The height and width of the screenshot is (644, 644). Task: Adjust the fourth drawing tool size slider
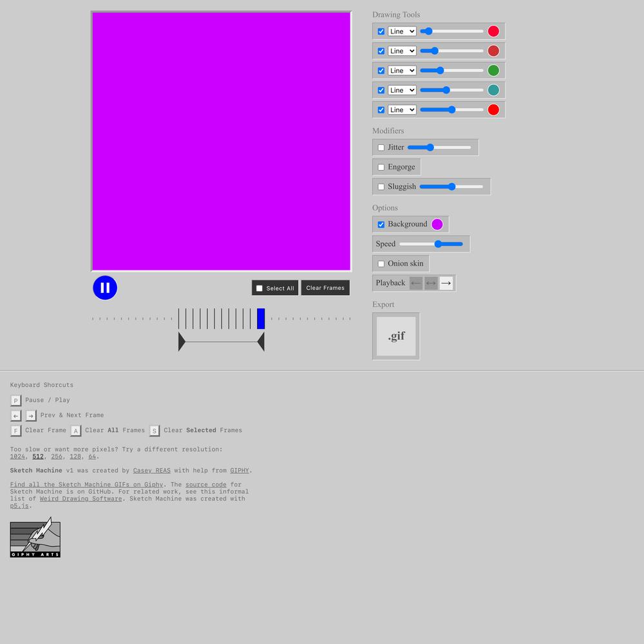coord(451,90)
